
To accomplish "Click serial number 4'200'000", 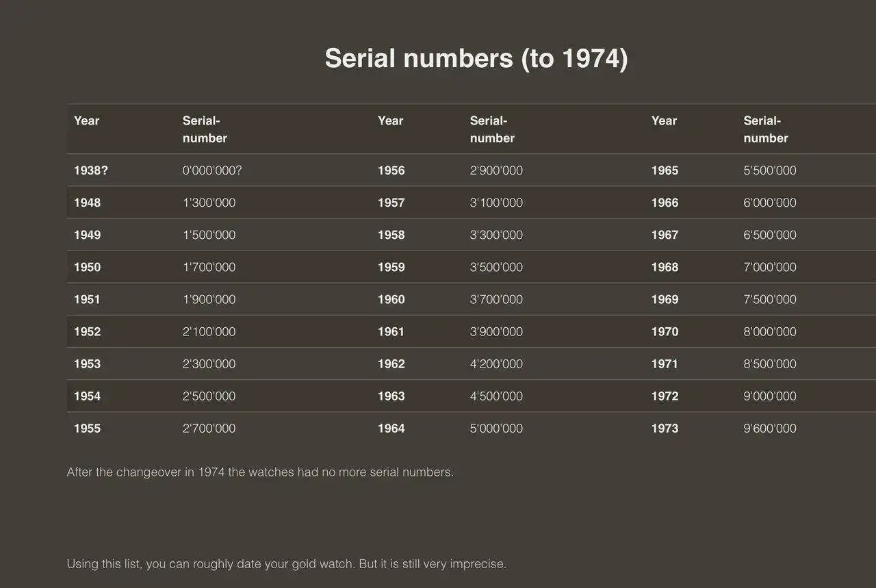I will [x=496, y=364].
